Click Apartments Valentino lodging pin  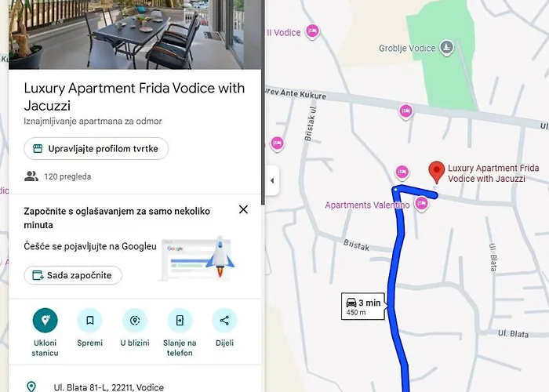[x=422, y=203]
